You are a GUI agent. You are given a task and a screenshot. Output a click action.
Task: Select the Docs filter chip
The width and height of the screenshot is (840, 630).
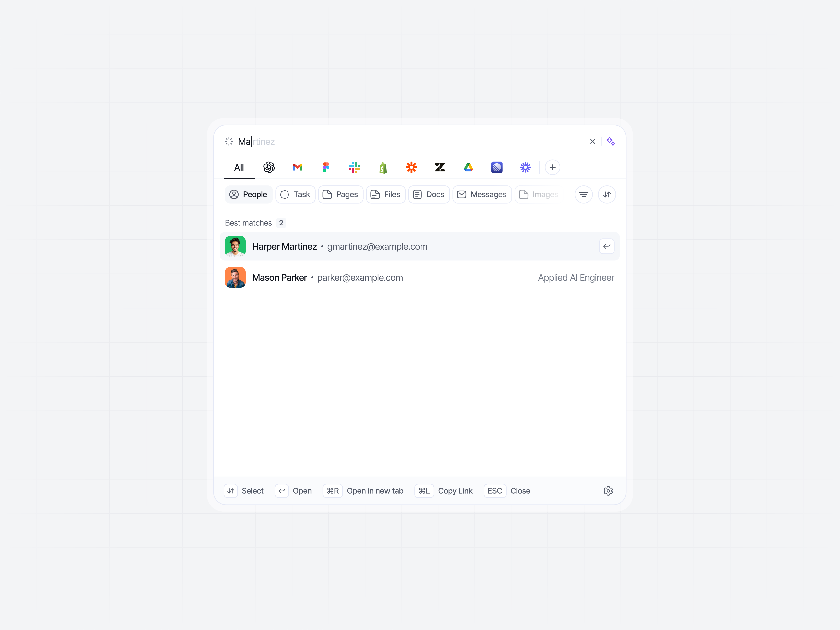[x=429, y=194]
